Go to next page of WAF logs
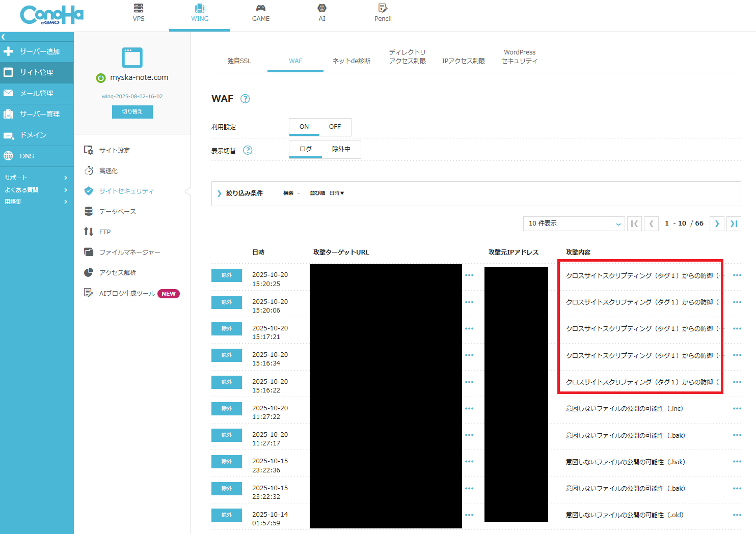Image resolution: width=756 pixels, height=534 pixels. tap(717, 223)
